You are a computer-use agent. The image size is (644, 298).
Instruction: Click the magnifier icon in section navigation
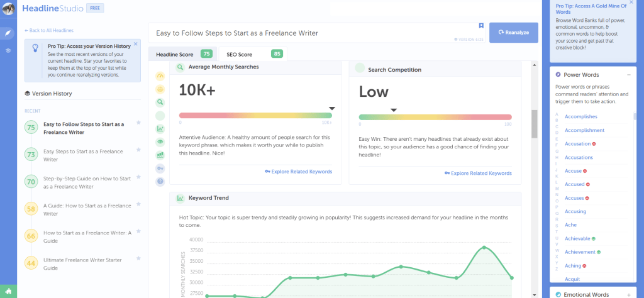coord(160,102)
